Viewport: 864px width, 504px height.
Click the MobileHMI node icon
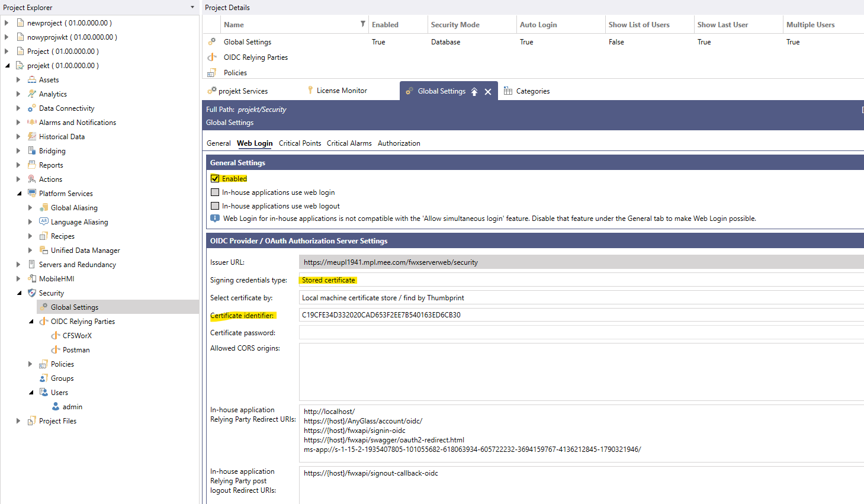click(x=32, y=279)
